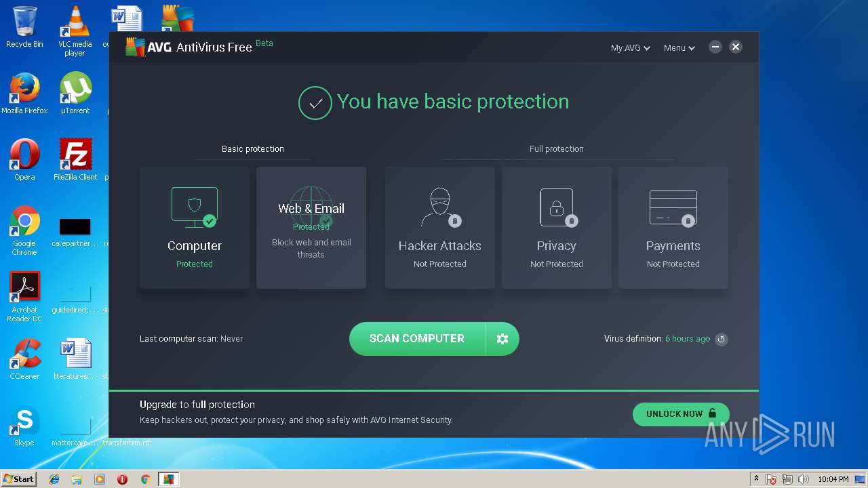Open the Computer protection tile
The width and height of the screenshot is (868, 488).
point(195,228)
